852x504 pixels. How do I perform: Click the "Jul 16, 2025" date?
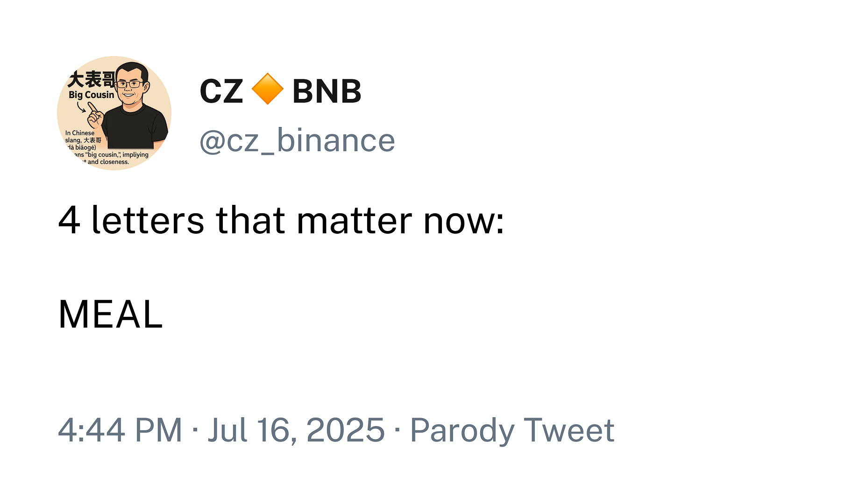point(296,430)
